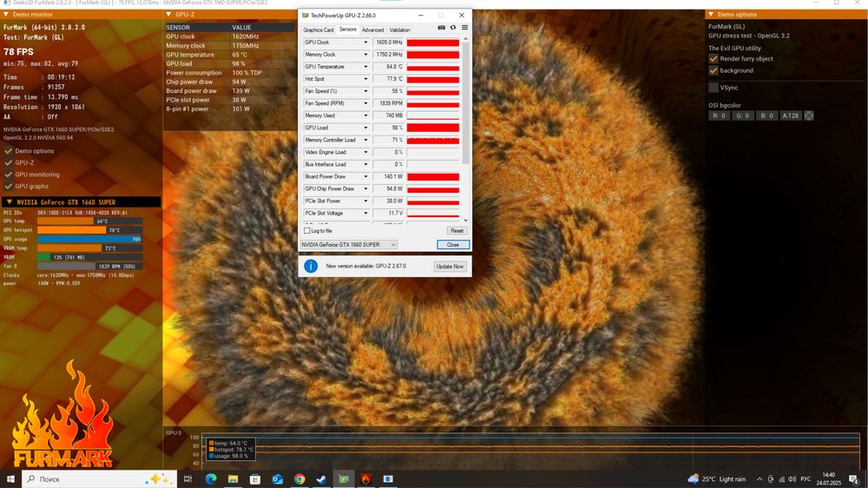Open the weather widget showing Light rain

click(x=718, y=478)
